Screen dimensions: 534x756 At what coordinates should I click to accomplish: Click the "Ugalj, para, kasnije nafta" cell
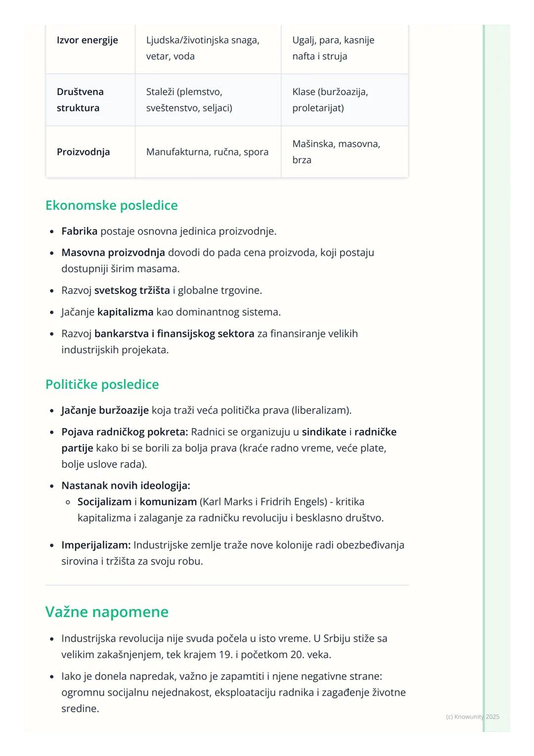click(333, 48)
